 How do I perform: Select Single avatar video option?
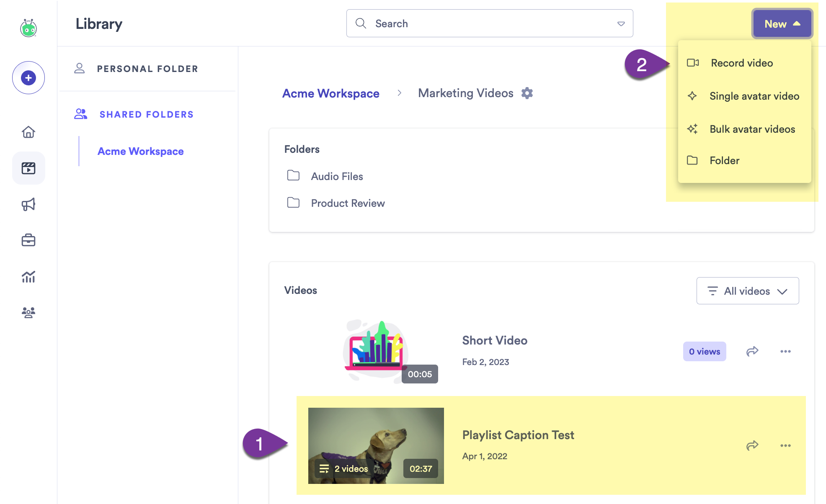click(744, 96)
